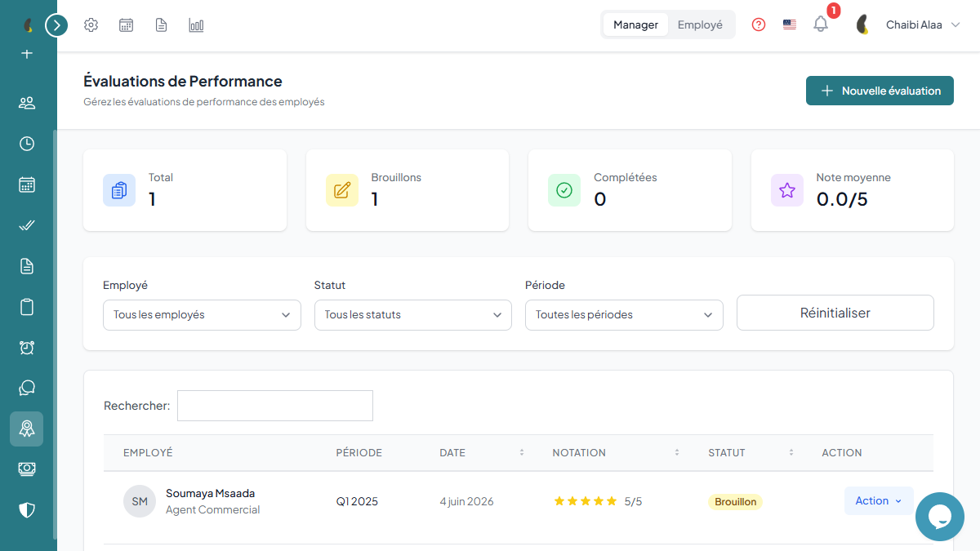The height and width of the screenshot is (551, 980).
Task: Click the Complétées checkmark card icon
Action: (x=564, y=190)
